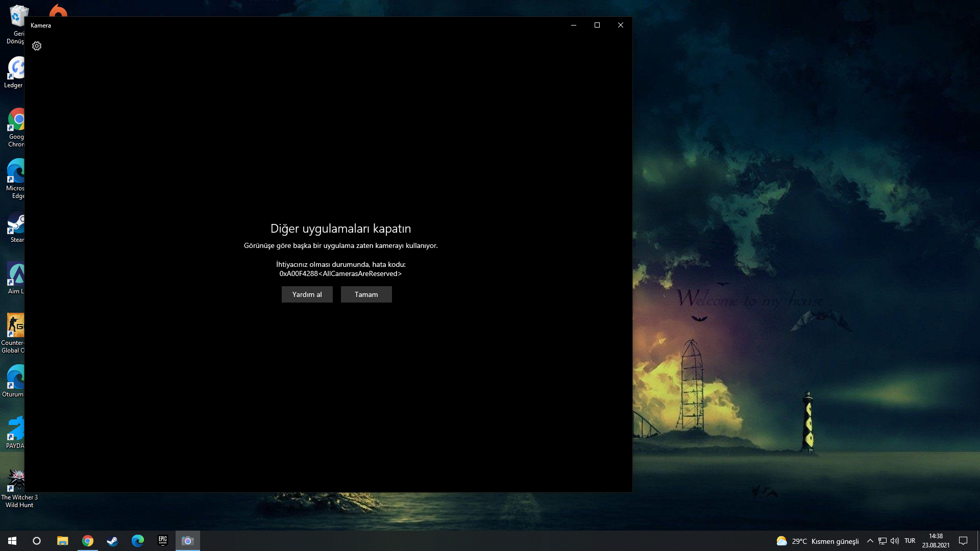Viewport: 980px width, 551px height.
Task: Open Epic Games Launcher taskbar icon
Action: [x=163, y=541]
